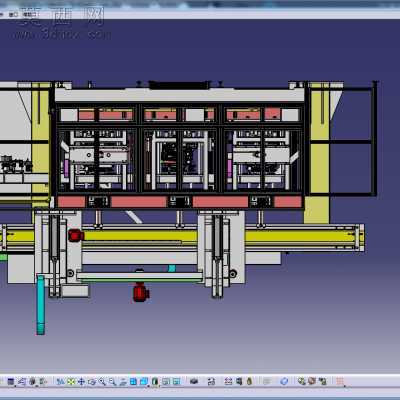Click the green gear-like icon near toolbar end

click(301, 381)
